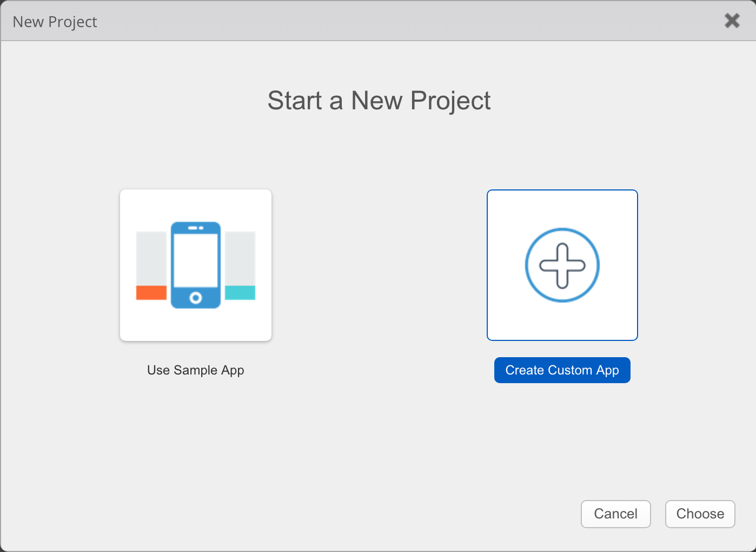Click the New Project title bar text
The height and width of the screenshot is (552, 756).
(x=55, y=22)
